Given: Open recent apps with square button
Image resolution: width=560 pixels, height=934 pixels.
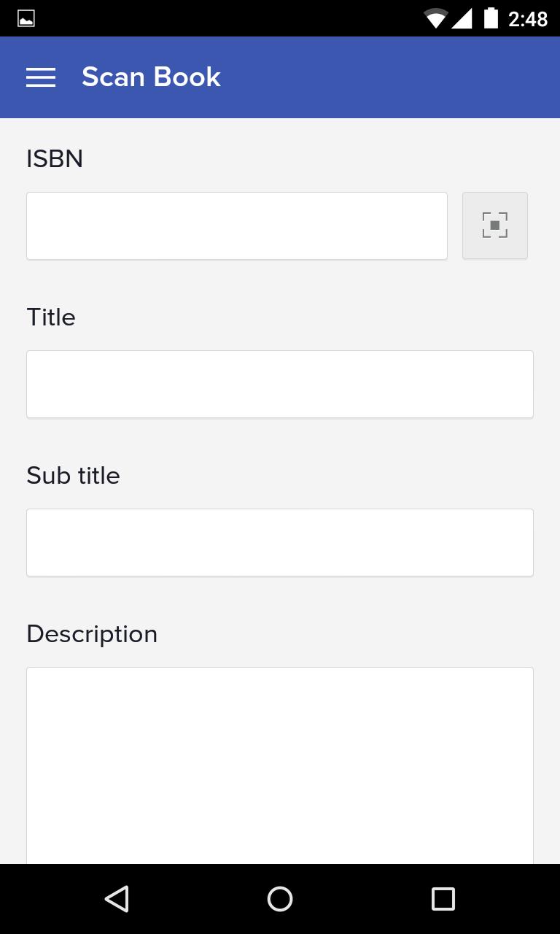Looking at the screenshot, I should (443, 898).
